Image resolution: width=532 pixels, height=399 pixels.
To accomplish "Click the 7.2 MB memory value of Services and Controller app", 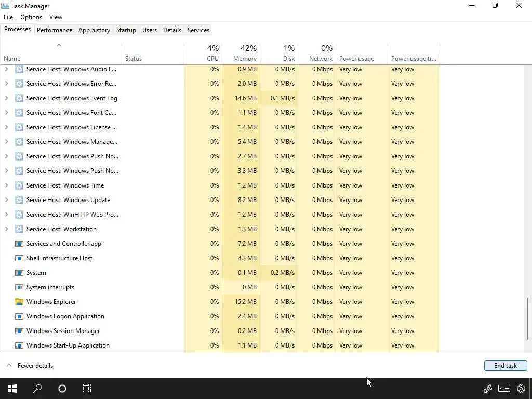I will click(x=247, y=244).
